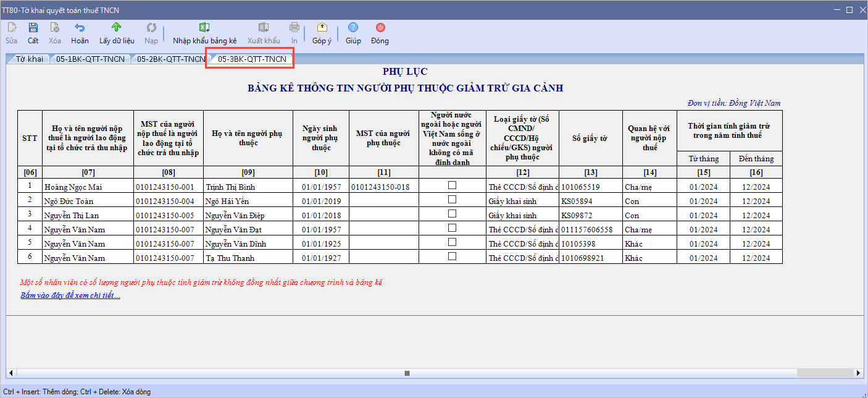This screenshot has height=398, width=868.
Task: Click the MST cell 0101243150-018
Action: [383, 187]
